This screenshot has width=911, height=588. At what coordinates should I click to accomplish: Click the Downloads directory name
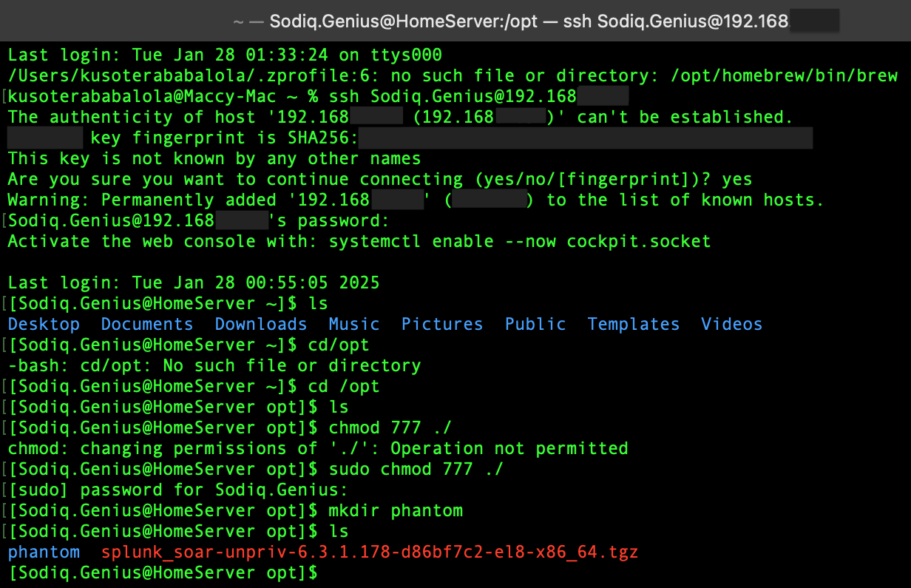[x=261, y=324]
